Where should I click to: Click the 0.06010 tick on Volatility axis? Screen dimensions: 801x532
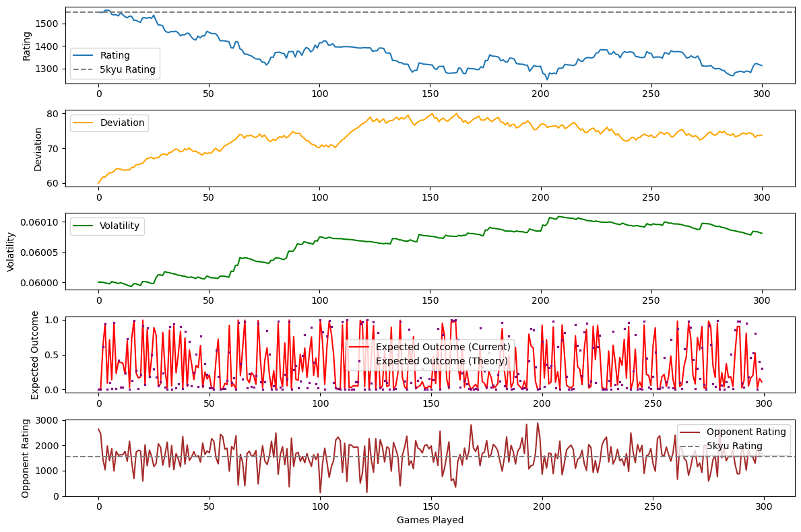[x=42, y=222]
